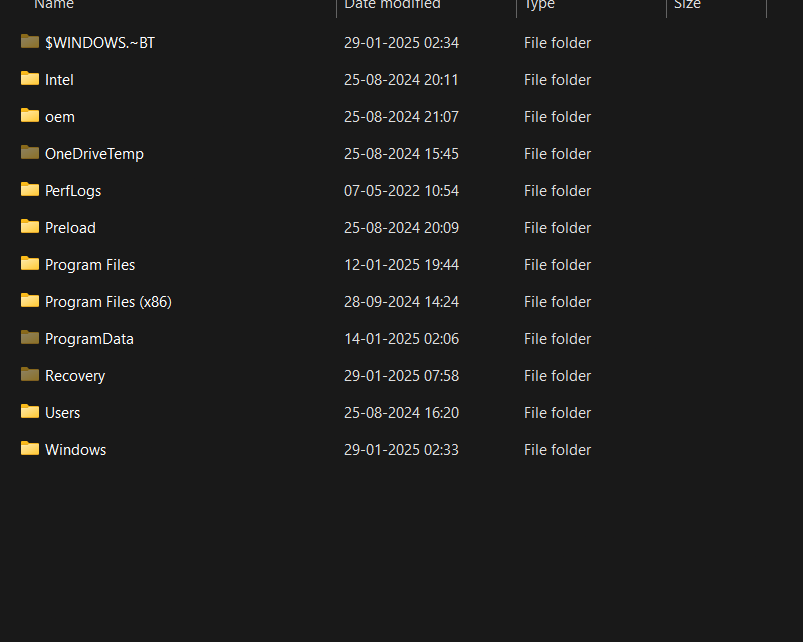Image resolution: width=803 pixels, height=642 pixels.
Task: Click date 28-09-2024 14:24
Action: coord(402,302)
